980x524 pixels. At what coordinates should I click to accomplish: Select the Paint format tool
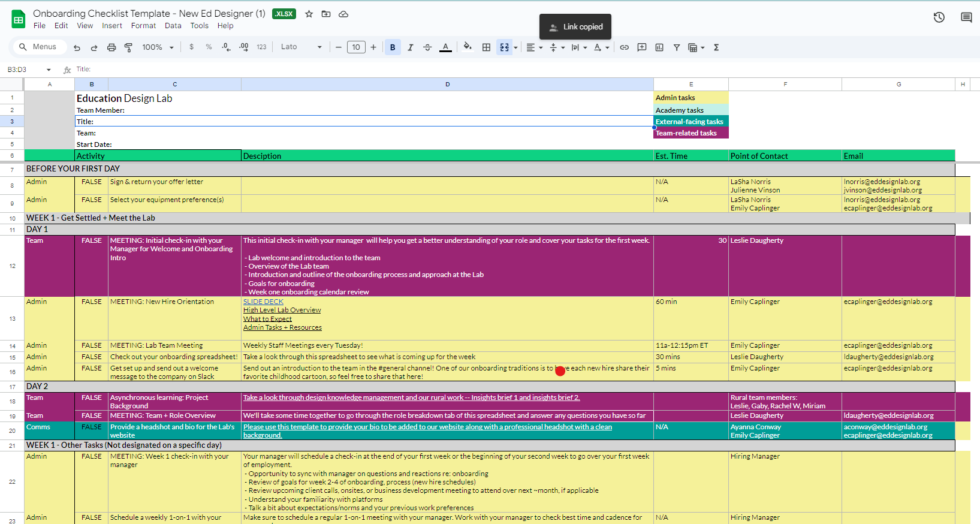(128, 47)
